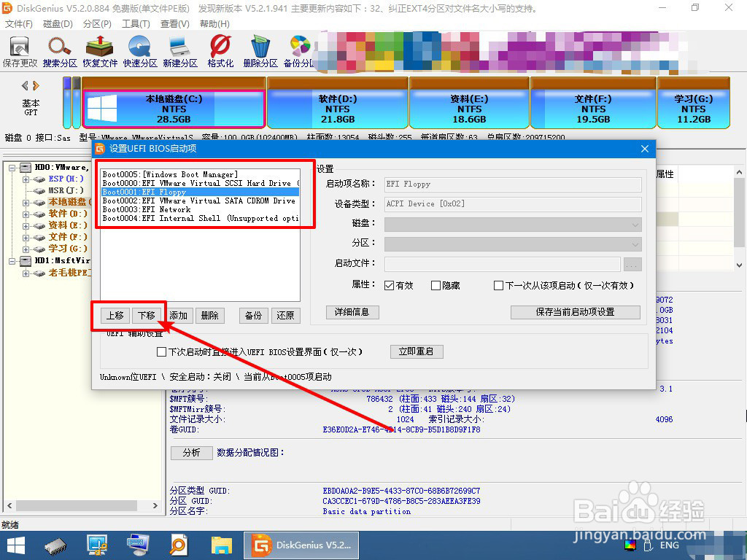Image resolution: width=747 pixels, height=560 pixels.
Task: Open 查看(V) menu
Action: (x=174, y=24)
